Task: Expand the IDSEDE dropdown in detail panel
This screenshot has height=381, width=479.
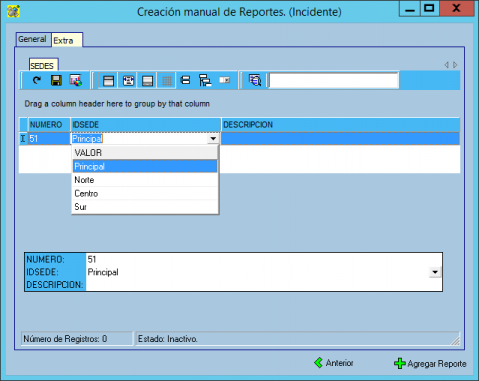Action: point(435,272)
